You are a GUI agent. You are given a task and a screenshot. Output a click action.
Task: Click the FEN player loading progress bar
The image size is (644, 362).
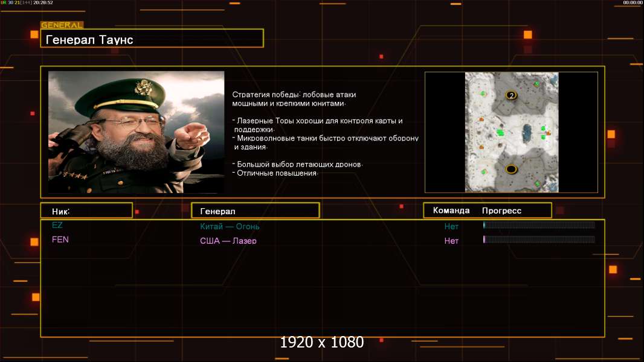click(x=539, y=239)
